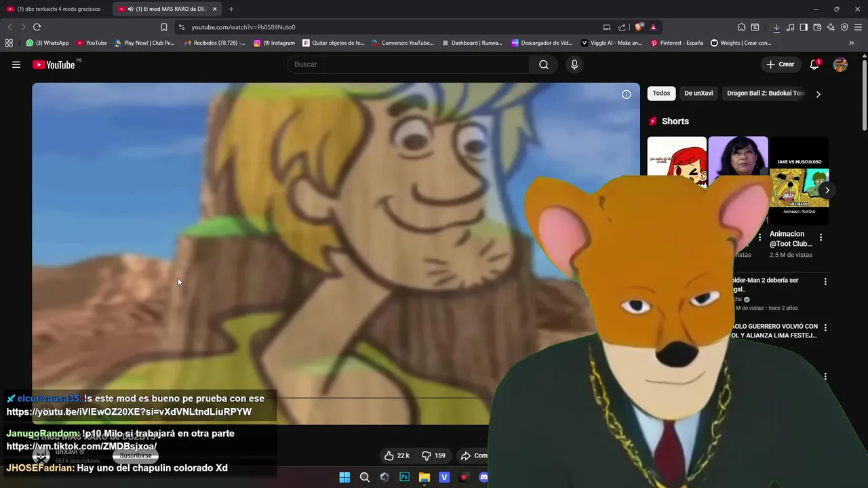Image resolution: width=868 pixels, height=488 pixels.
Task: Click the install/cast screen icon in address bar
Action: (607, 27)
